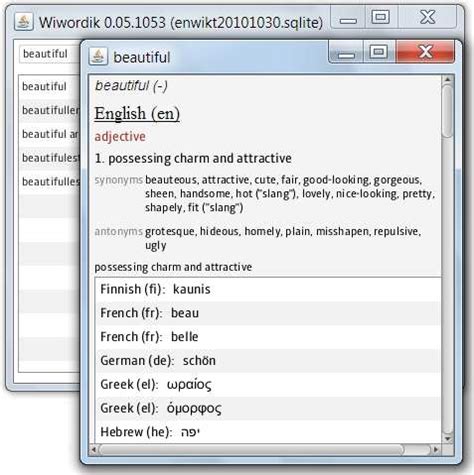Select the French (fr): beau row
This screenshot has height=475, width=474.
click(268, 313)
